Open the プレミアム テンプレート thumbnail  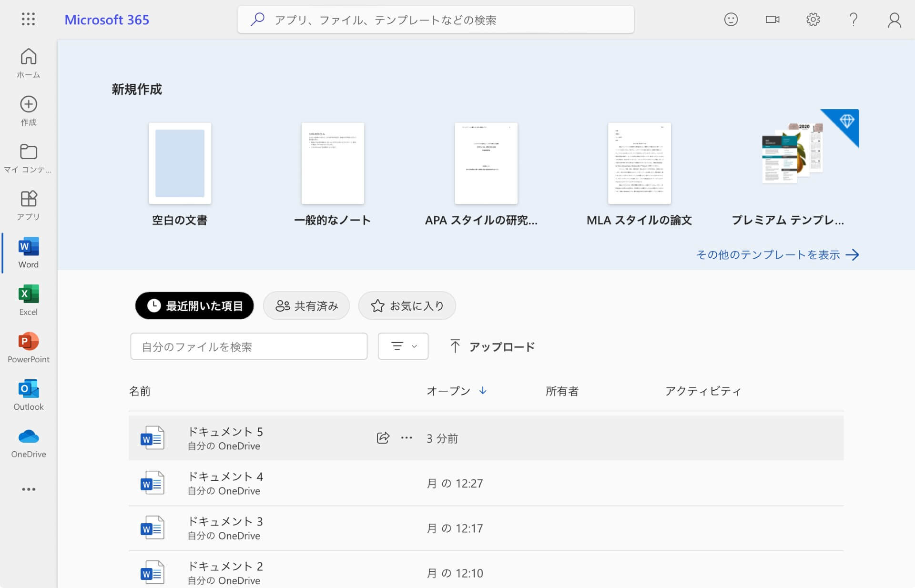tap(793, 153)
